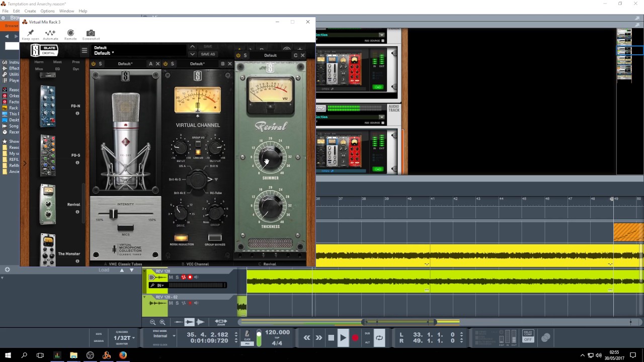Remove module A with its X button

tap(157, 64)
